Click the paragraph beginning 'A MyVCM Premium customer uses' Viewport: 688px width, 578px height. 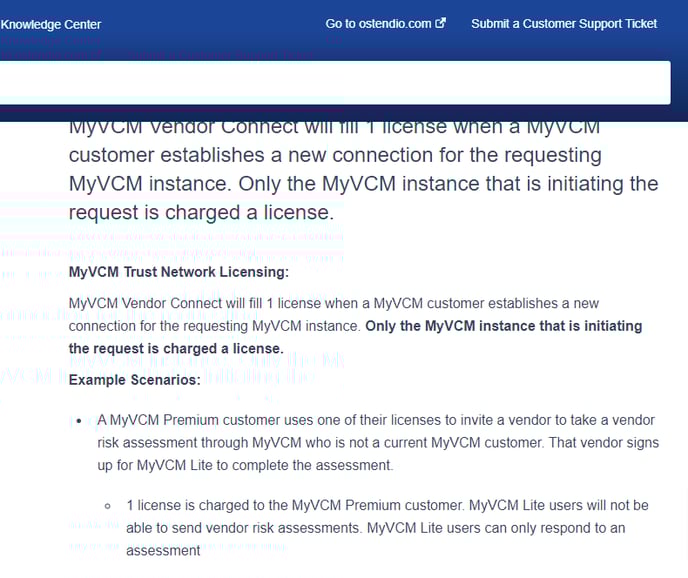tap(378, 442)
